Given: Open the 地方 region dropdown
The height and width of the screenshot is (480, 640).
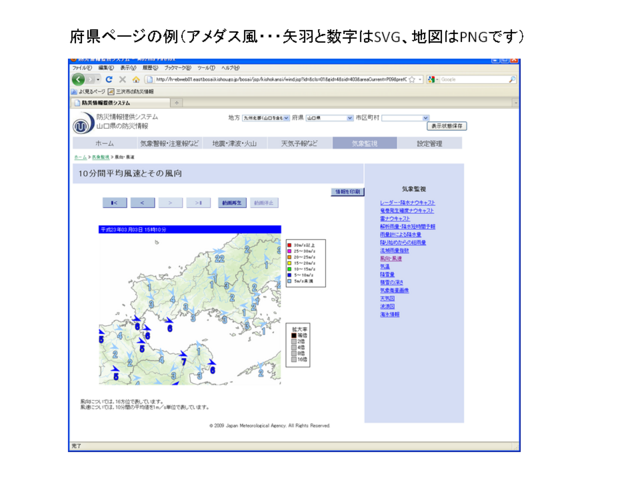Looking at the screenshot, I should click(265, 118).
